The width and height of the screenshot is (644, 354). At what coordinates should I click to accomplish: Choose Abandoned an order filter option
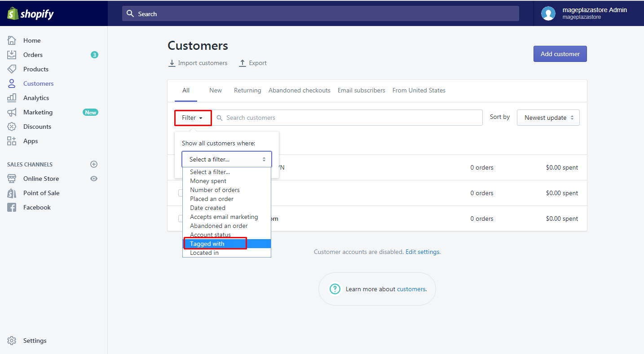coord(227,226)
